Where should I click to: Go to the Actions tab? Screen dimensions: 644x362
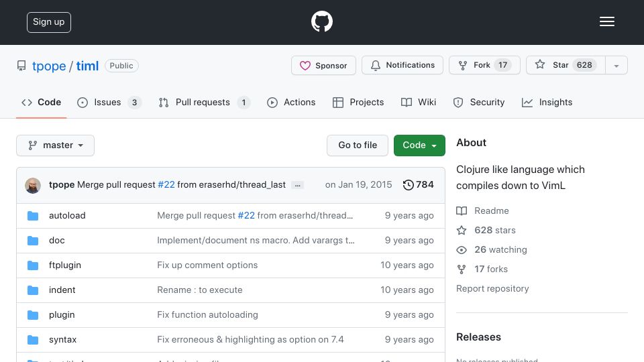(291, 103)
